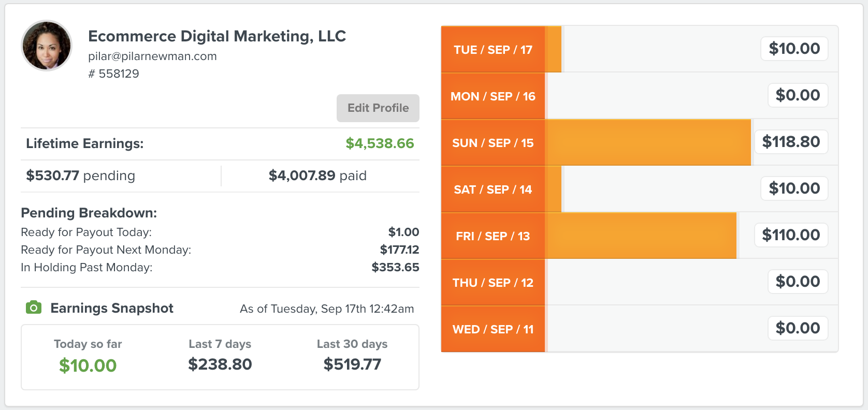This screenshot has width=868, height=410.
Task: Click the profile avatar photo
Action: tap(47, 46)
